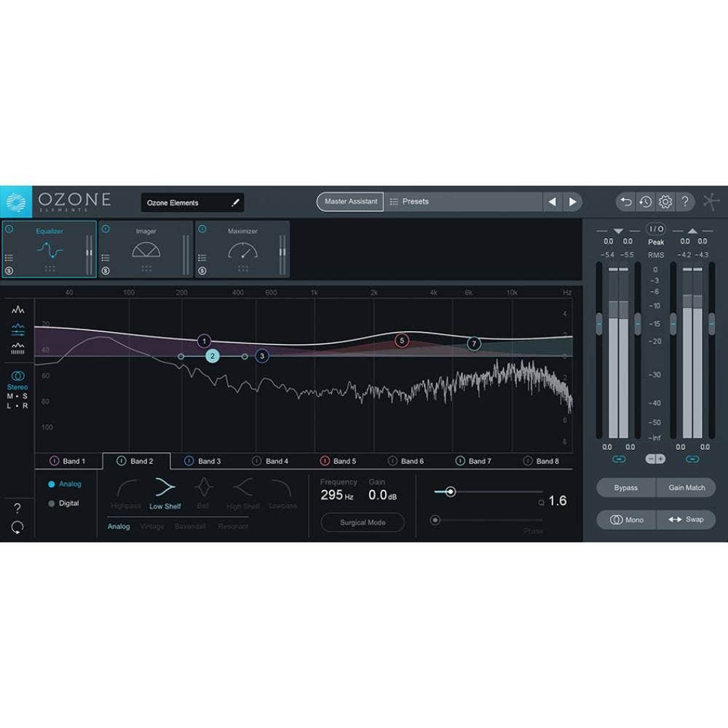Select EQ node 3 on curve

[x=262, y=356]
